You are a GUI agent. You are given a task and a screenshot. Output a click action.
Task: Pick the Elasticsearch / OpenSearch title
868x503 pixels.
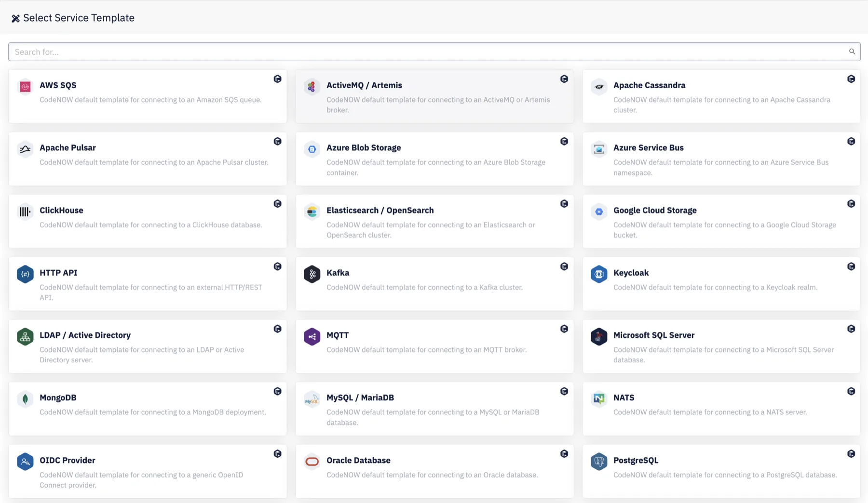click(x=380, y=211)
